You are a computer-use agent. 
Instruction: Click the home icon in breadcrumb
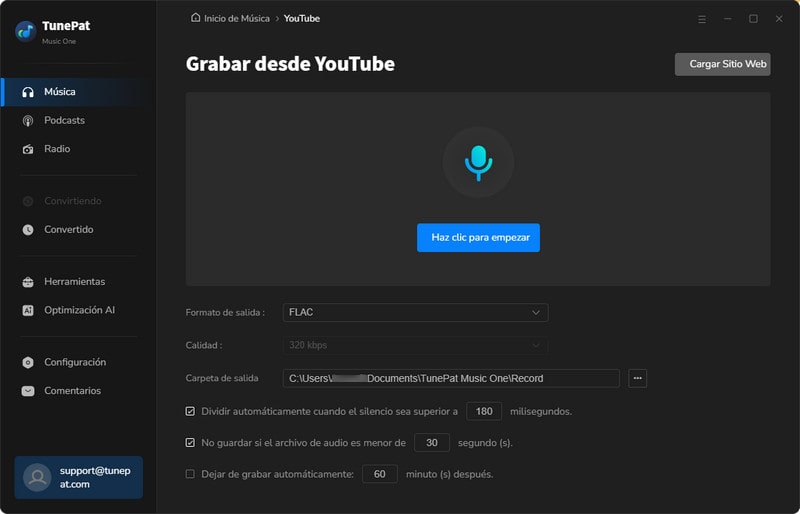195,18
